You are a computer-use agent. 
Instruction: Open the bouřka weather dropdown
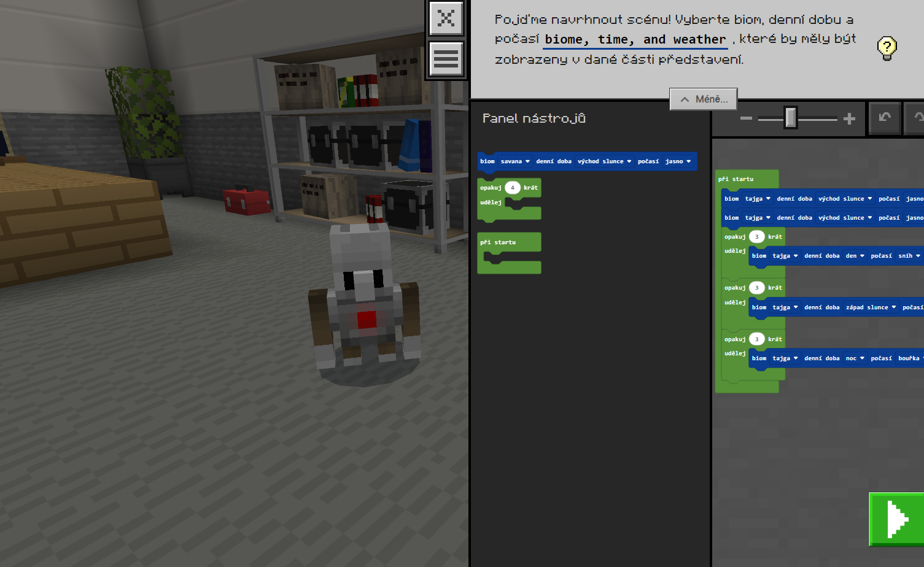(910, 358)
